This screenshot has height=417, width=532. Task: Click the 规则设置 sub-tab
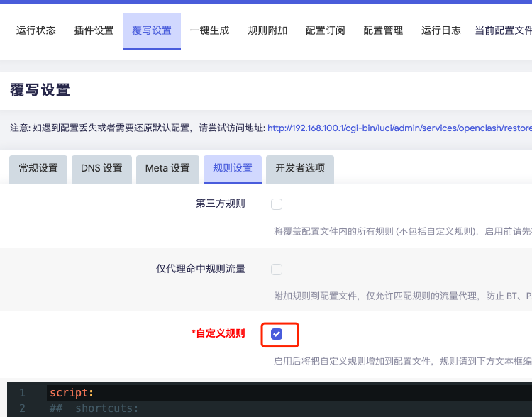pos(233,169)
